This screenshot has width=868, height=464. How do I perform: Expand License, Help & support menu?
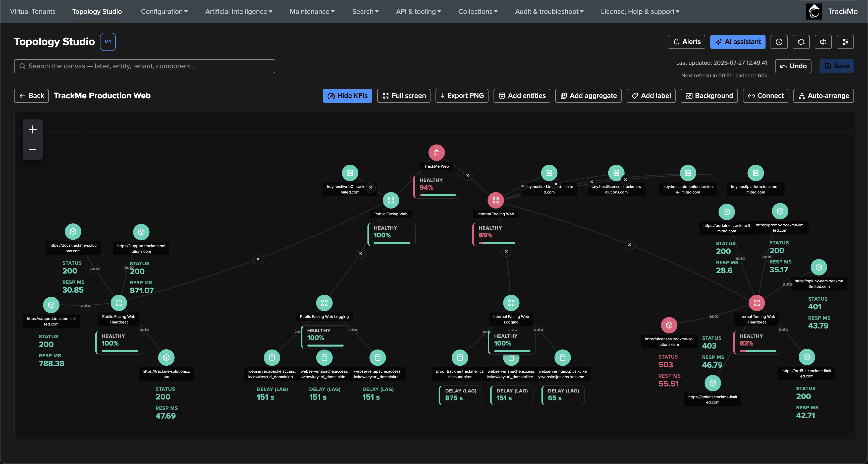(x=640, y=12)
